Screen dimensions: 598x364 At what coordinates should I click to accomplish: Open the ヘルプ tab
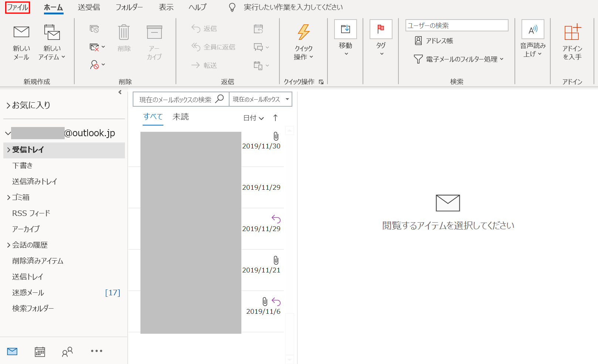[x=197, y=7]
